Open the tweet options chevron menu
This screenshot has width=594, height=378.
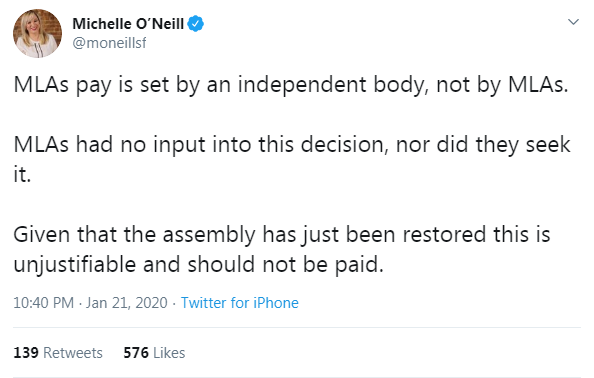pyautogui.click(x=573, y=22)
